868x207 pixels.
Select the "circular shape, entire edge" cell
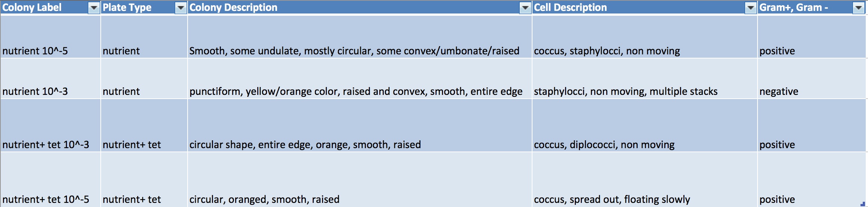tap(305, 144)
